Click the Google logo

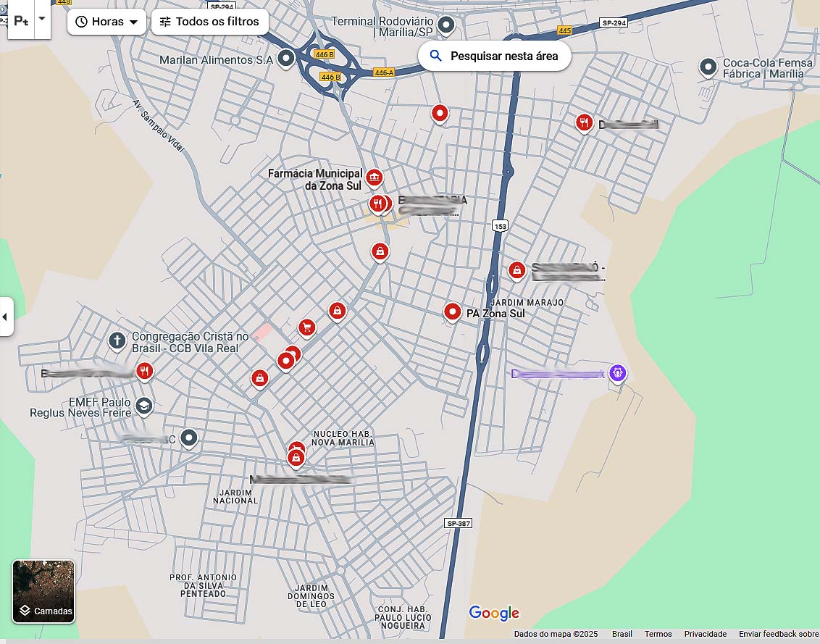click(x=494, y=614)
